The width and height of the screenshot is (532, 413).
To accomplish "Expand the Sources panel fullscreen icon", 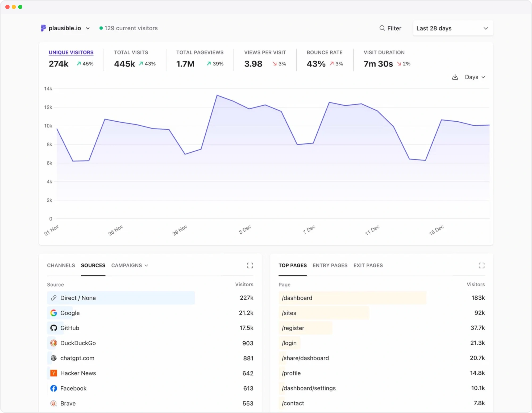I will tap(250, 265).
